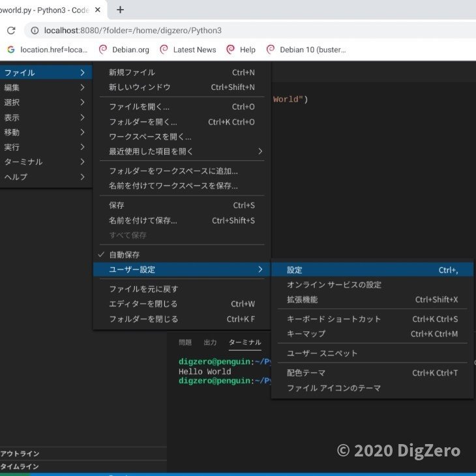Choose エディターを閉じる
Screen dimensions: 476x476
181,304
